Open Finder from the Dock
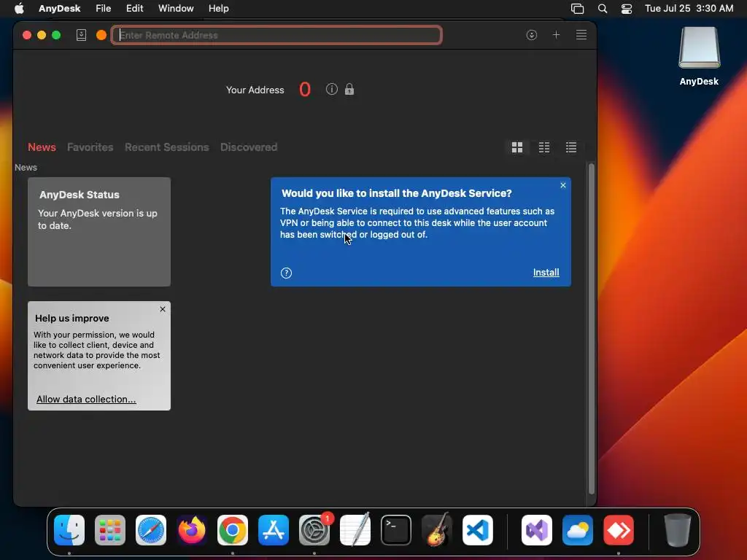747x560 pixels. 69,530
